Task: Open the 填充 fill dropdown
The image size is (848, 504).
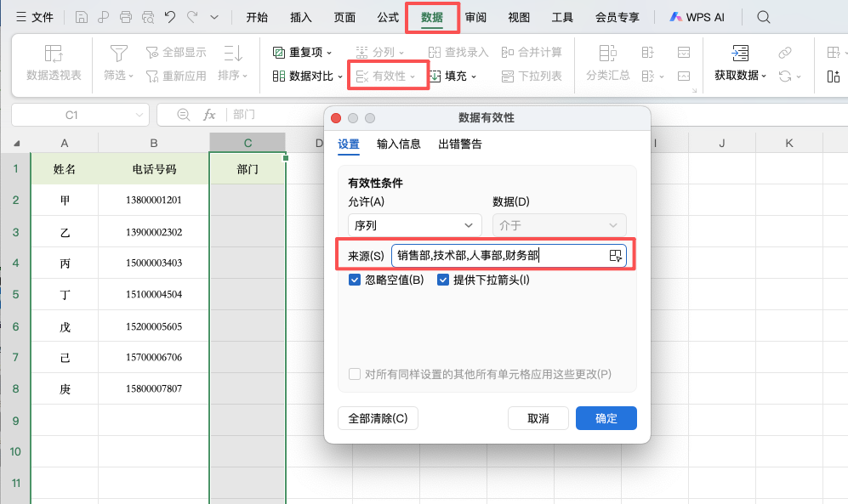Action: (453, 76)
